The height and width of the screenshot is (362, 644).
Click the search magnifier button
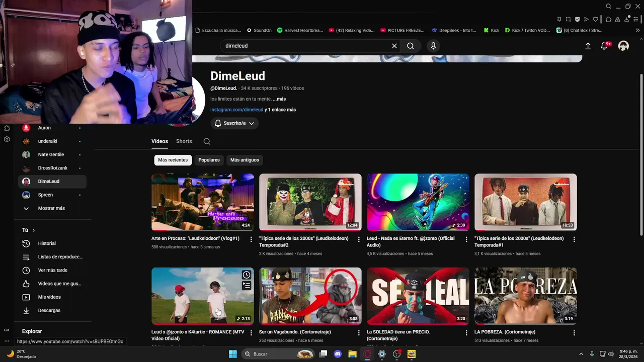[x=411, y=46]
